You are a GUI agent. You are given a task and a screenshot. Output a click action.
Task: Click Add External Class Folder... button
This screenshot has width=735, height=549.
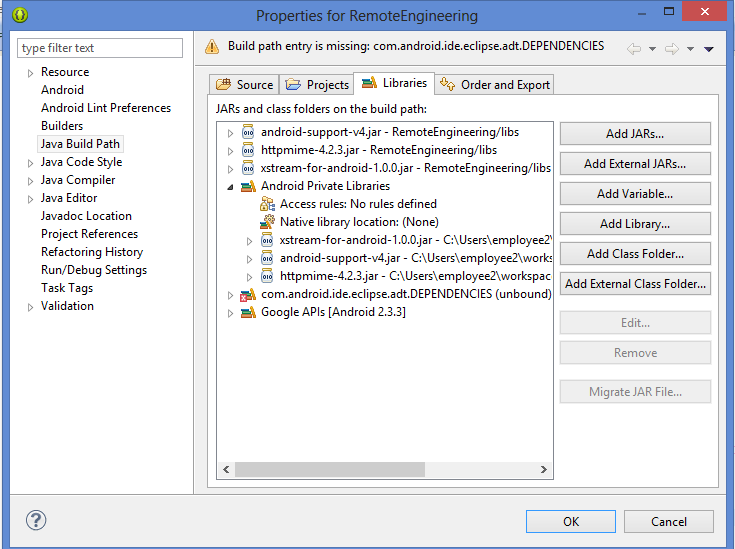coord(635,284)
